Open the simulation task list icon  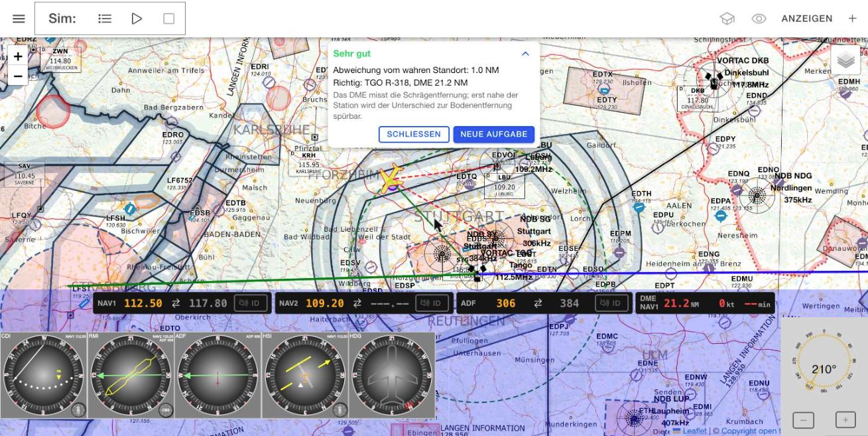pos(105,19)
